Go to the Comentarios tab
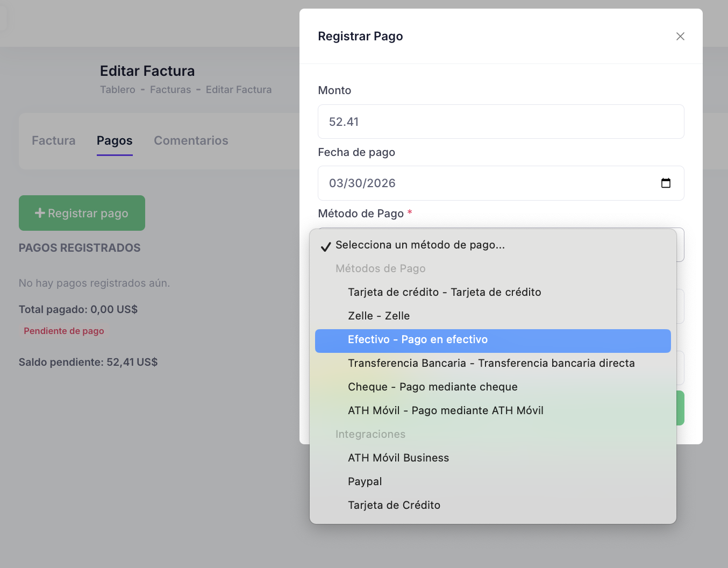The width and height of the screenshot is (728, 568). click(x=191, y=140)
